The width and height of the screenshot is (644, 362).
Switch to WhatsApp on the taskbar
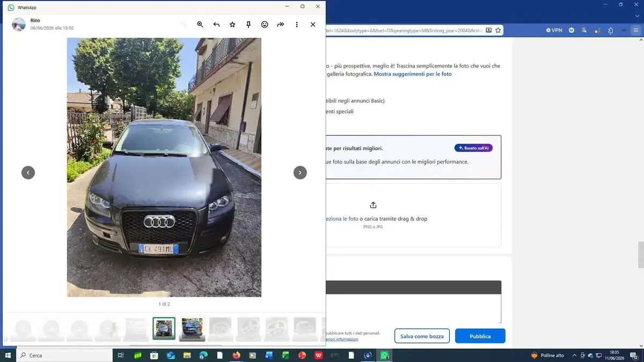click(x=385, y=355)
